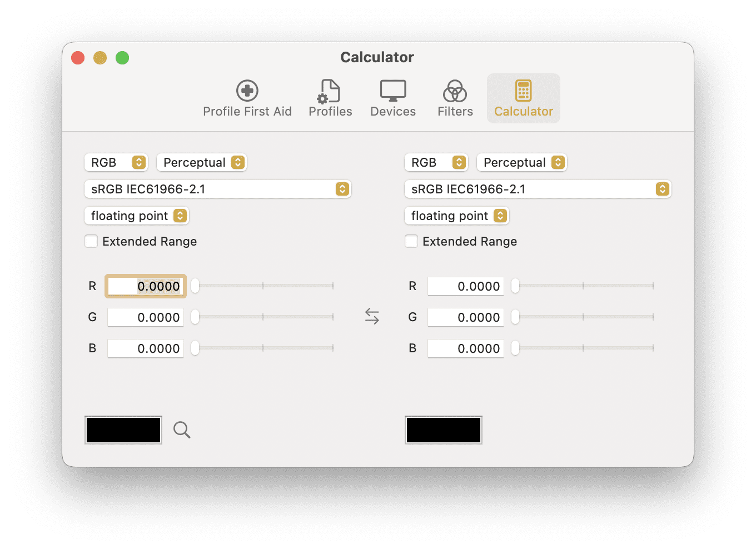
Task: Enable left Extended Range checkbox
Action: tap(91, 241)
